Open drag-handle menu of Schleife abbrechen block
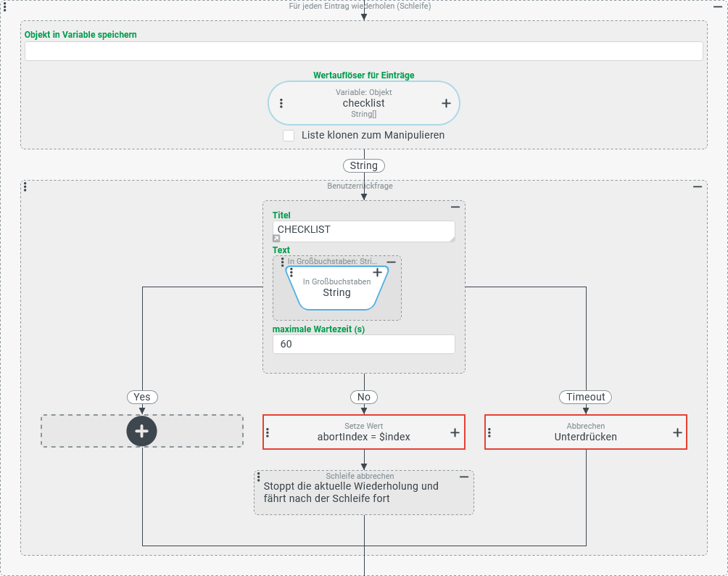Screen dimensions: 728x576 259,477
